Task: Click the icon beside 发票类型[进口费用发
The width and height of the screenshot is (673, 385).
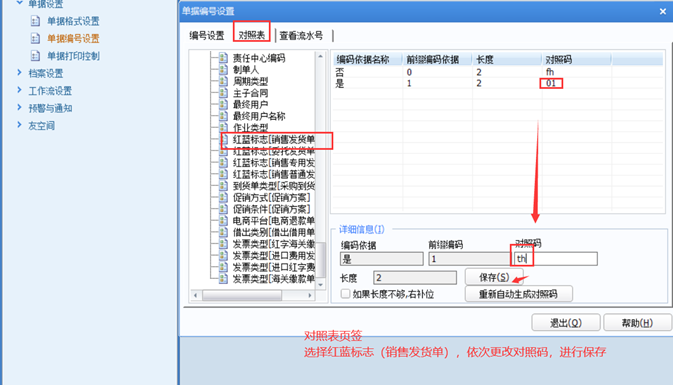Action: pos(223,255)
